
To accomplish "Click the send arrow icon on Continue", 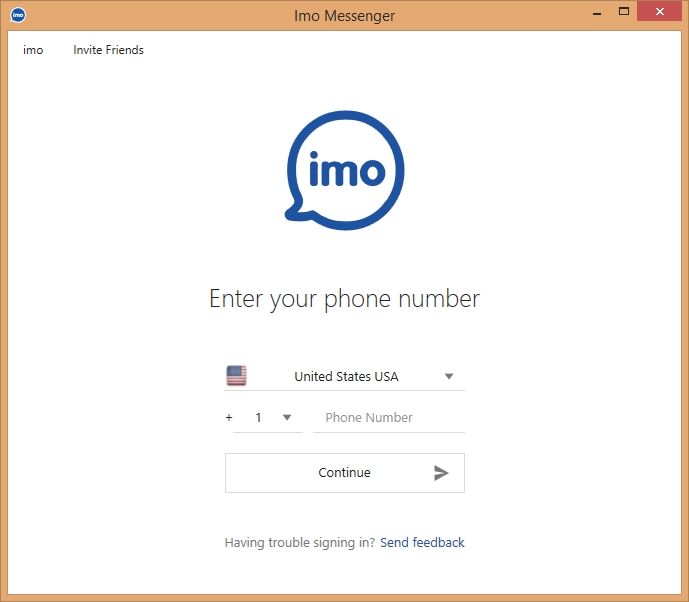I will pos(441,473).
